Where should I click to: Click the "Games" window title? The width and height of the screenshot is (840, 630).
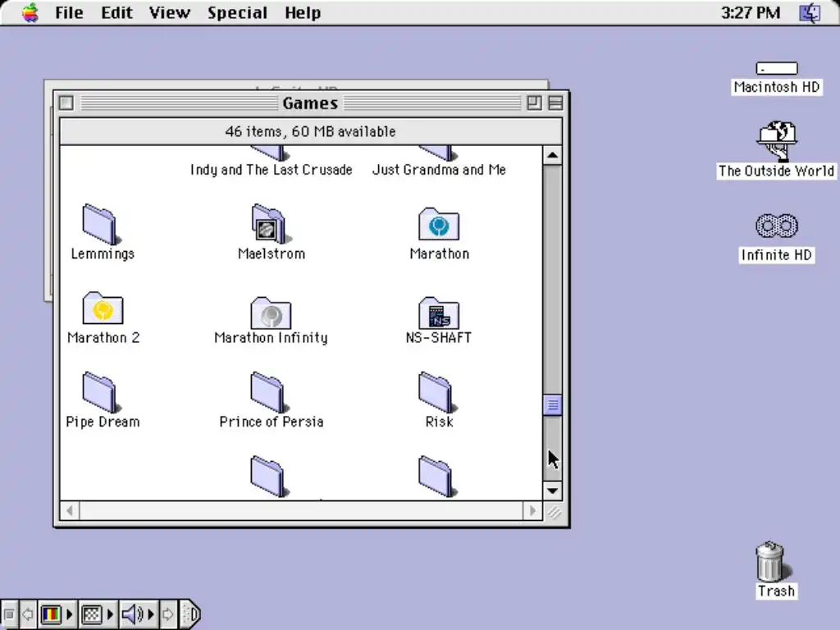coord(310,103)
